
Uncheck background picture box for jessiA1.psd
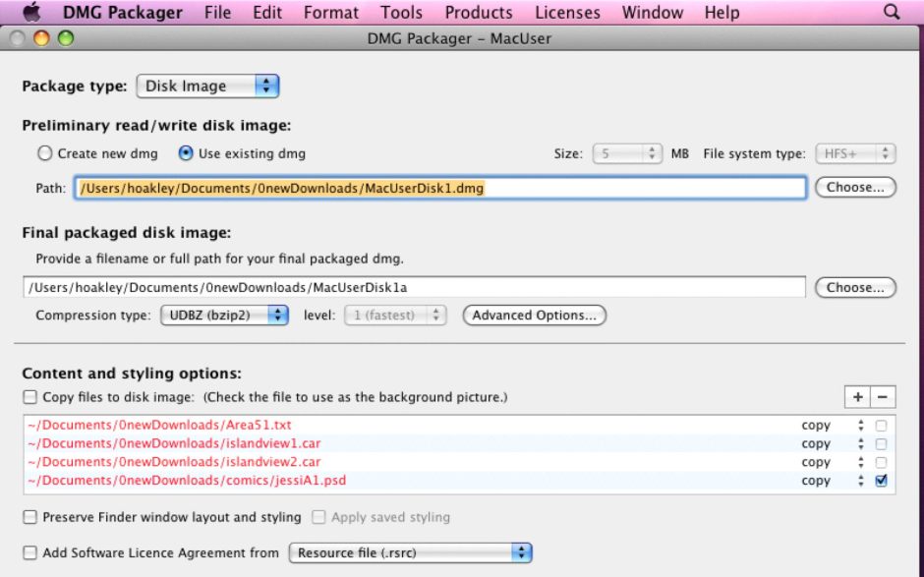click(x=881, y=481)
